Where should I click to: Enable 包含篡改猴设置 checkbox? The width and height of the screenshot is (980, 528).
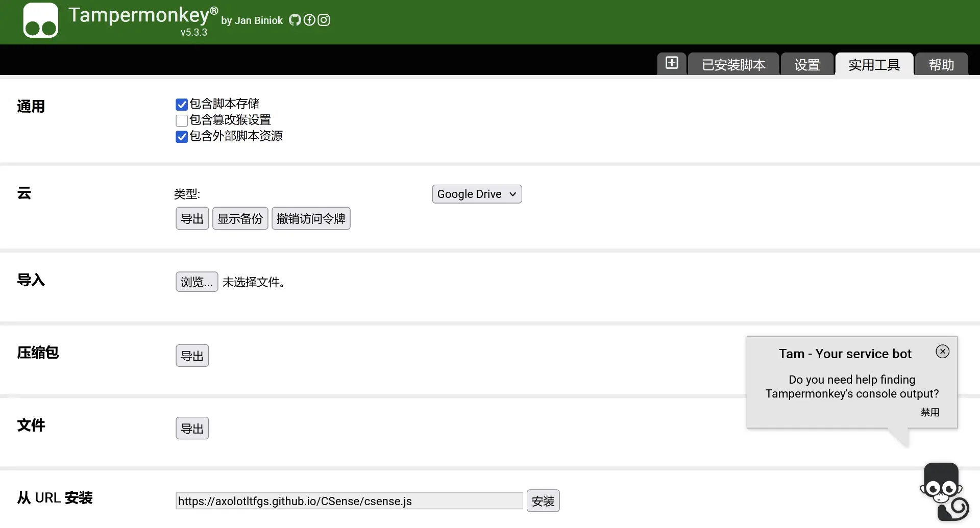click(x=182, y=120)
